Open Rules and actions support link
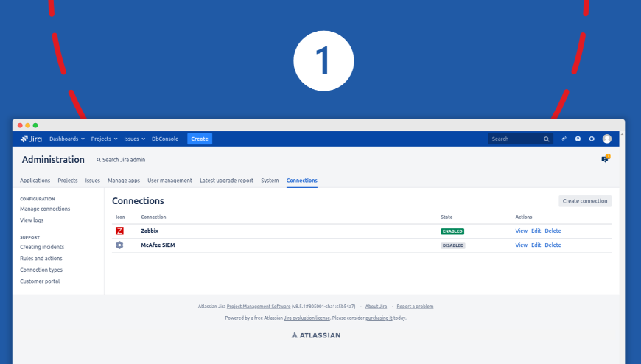Viewport: 641px width, 364px height. click(x=41, y=259)
